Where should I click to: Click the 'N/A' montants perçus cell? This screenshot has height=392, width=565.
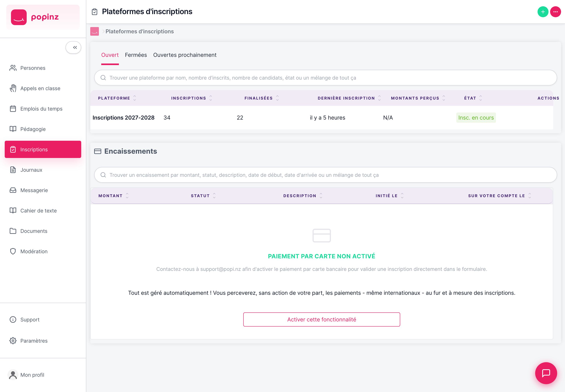point(388,118)
